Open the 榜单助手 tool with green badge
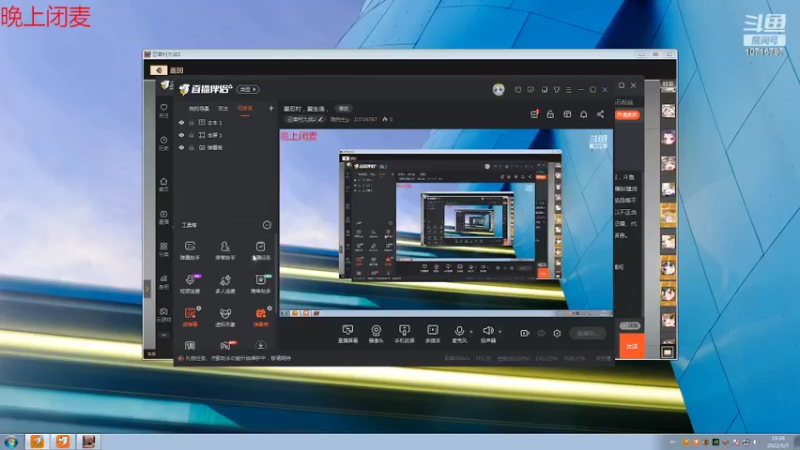This screenshot has width=800, height=450. tap(261, 284)
